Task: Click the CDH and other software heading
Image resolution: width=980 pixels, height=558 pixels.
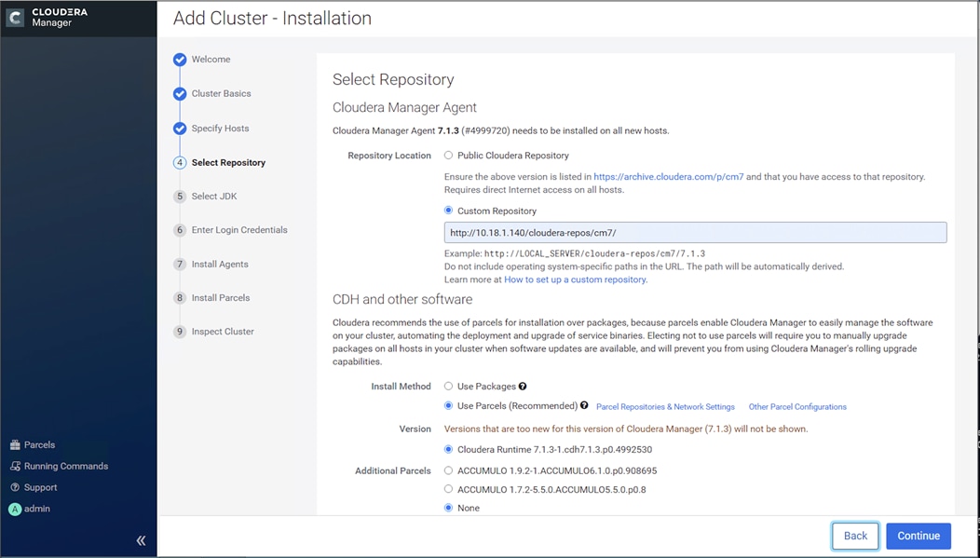Action: [402, 299]
